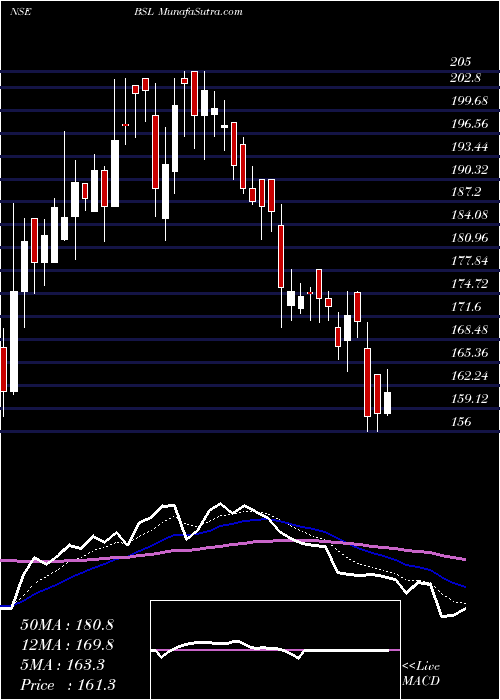Click the 180.96 price axis label
Screen dimensions: 500x700
point(469,238)
